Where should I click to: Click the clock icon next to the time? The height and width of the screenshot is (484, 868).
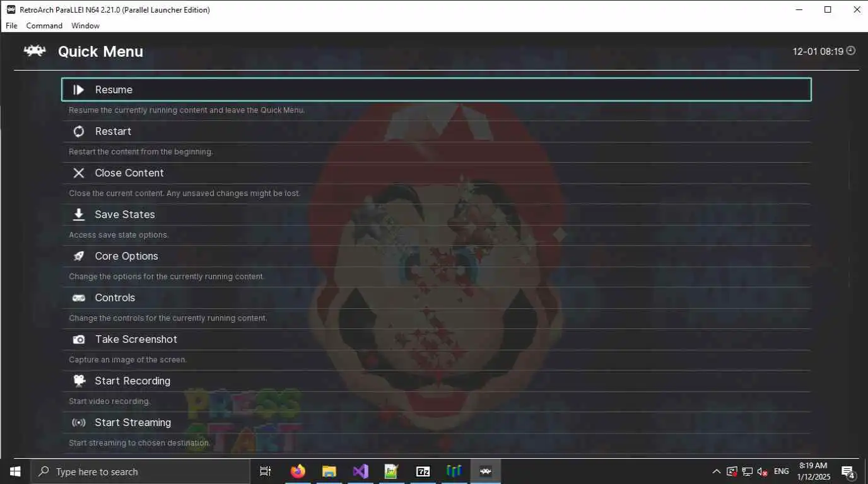(851, 51)
